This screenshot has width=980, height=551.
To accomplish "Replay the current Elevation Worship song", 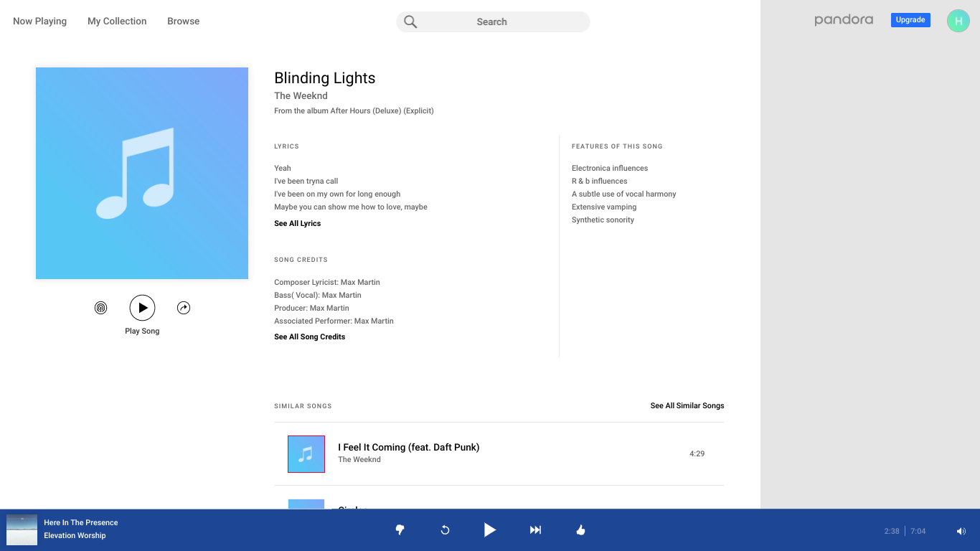I will [445, 529].
